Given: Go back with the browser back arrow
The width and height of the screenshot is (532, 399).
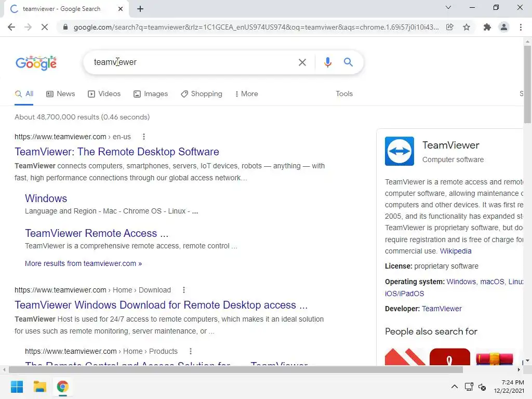Looking at the screenshot, I should 11,27.
